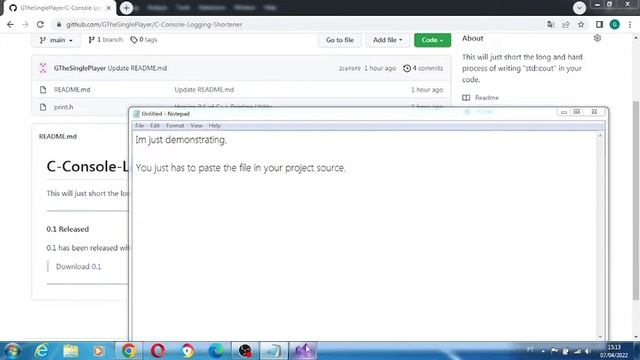The image size is (640, 360).
Task: Close the GitHub browser tab
Action: pos(109,8)
